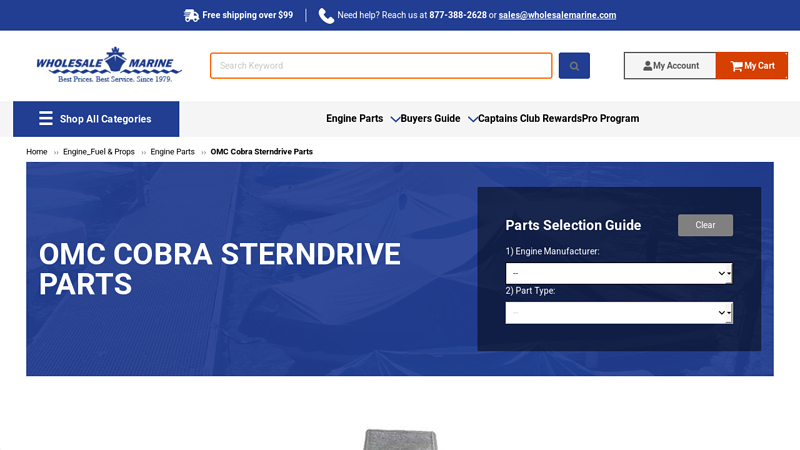Screen dimensions: 800x450
Task: Click the OMC Cobra Sterndrive Parts breadcrumb
Action: (262, 152)
